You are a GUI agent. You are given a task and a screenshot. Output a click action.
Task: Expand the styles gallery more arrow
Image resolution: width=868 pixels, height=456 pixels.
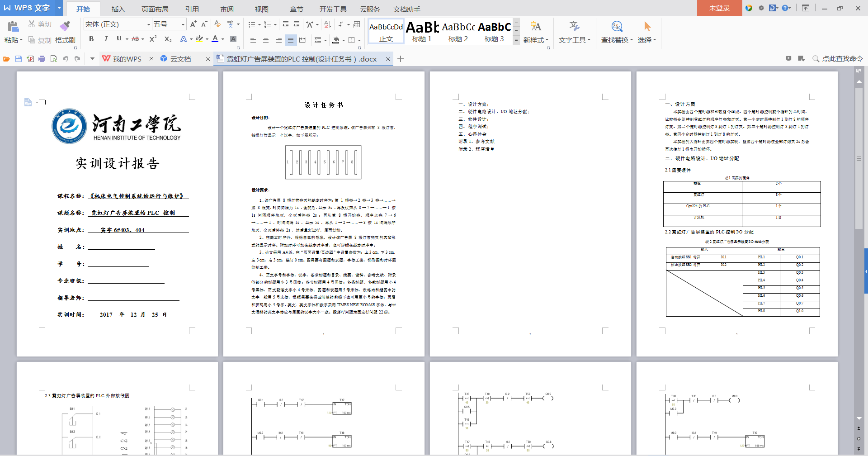click(516, 40)
